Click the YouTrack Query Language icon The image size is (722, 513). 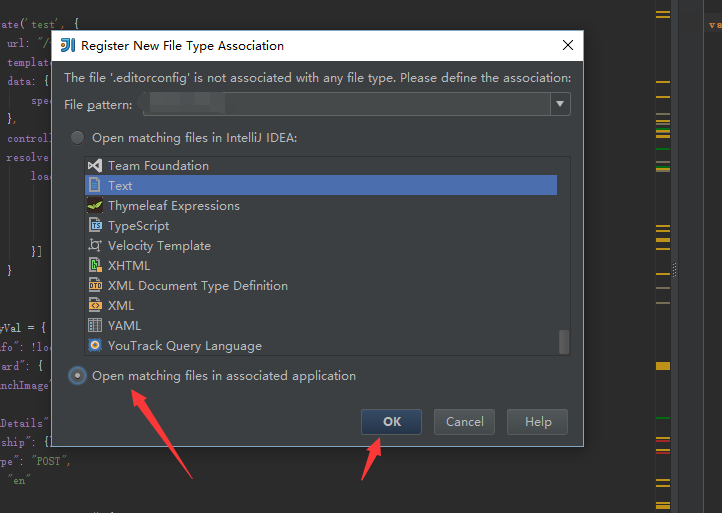(95, 345)
